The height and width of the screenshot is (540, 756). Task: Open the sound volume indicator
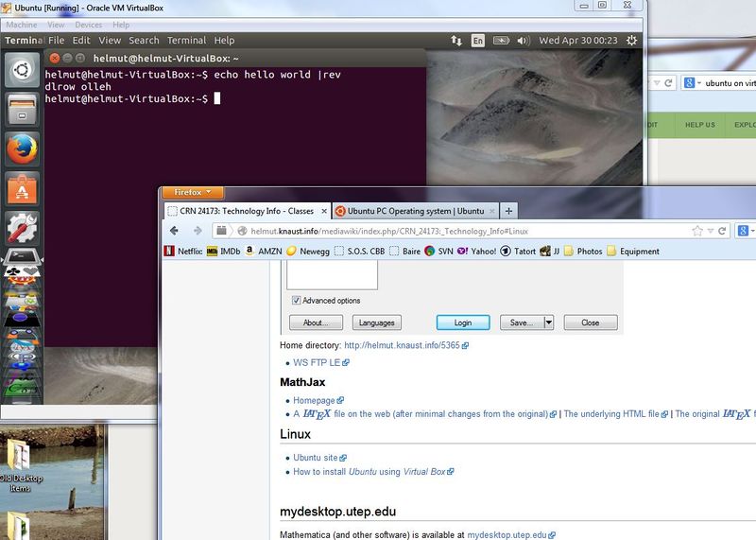(523, 41)
